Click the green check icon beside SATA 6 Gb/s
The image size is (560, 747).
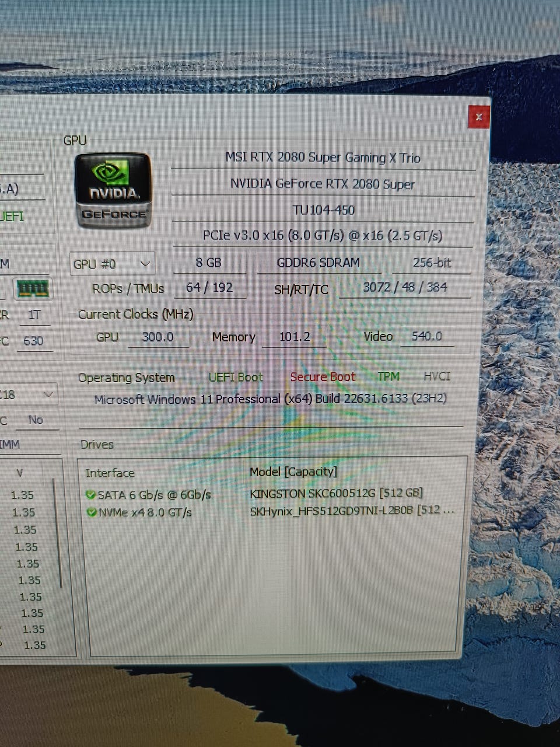(90, 495)
